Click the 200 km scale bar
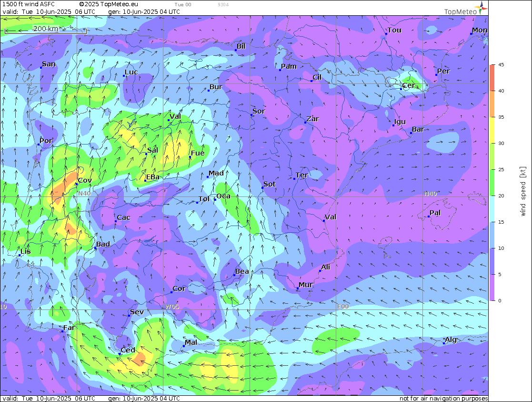Screen dimensions: 532x402 point(45,31)
